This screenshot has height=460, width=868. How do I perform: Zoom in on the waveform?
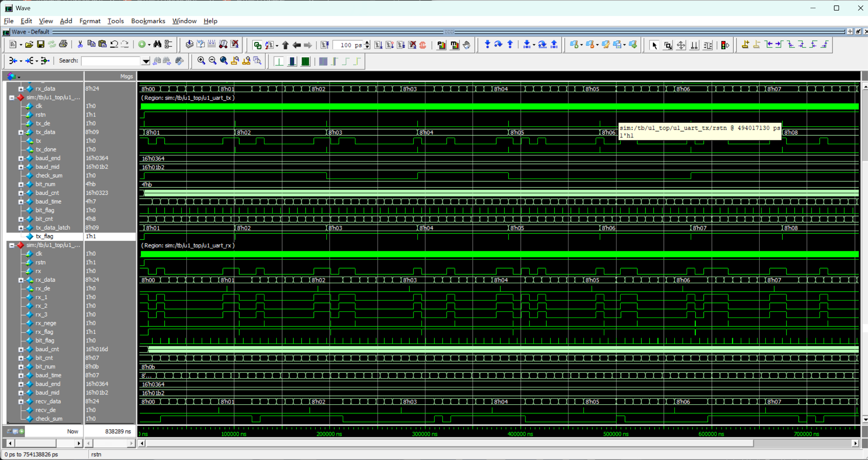point(201,61)
